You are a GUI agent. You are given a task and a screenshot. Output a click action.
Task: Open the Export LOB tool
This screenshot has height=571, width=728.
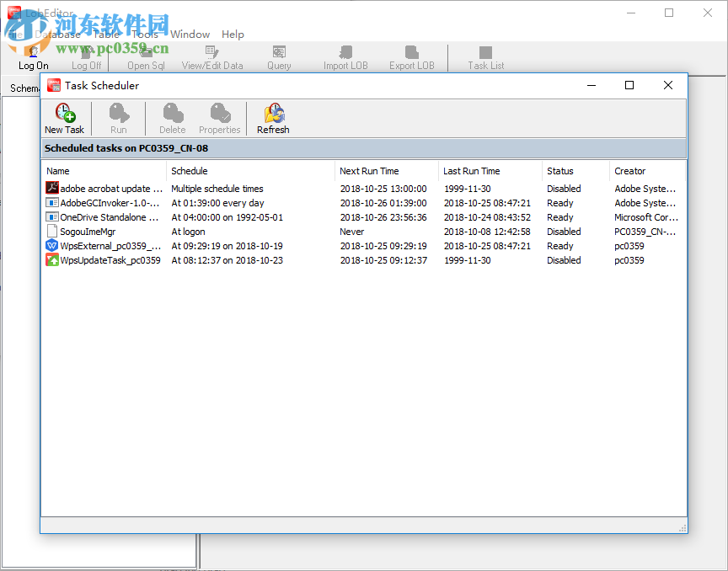click(x=411, y=56)
